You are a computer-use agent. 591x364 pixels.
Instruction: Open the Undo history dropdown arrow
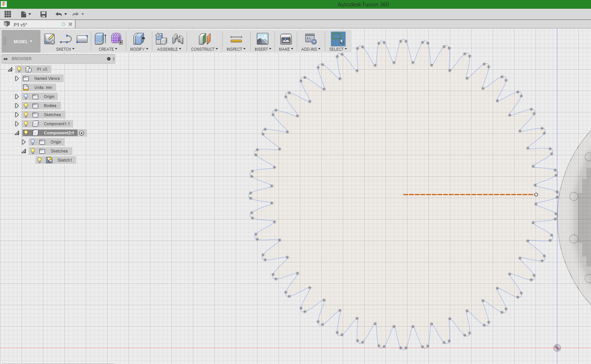66,14
